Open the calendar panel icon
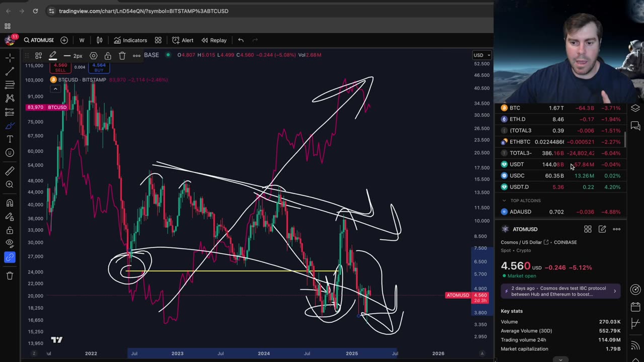Image resolution: width=644 pixels, height=362 pixels. 635,307
